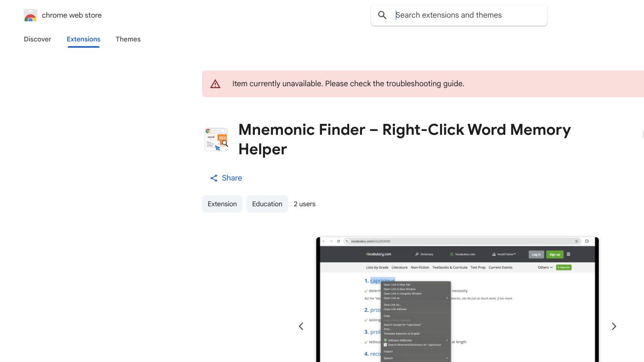Viewport: 644px width, 362px height.
Task: Click the bookmark star in the preview's address bar
Action: [577, 241]
